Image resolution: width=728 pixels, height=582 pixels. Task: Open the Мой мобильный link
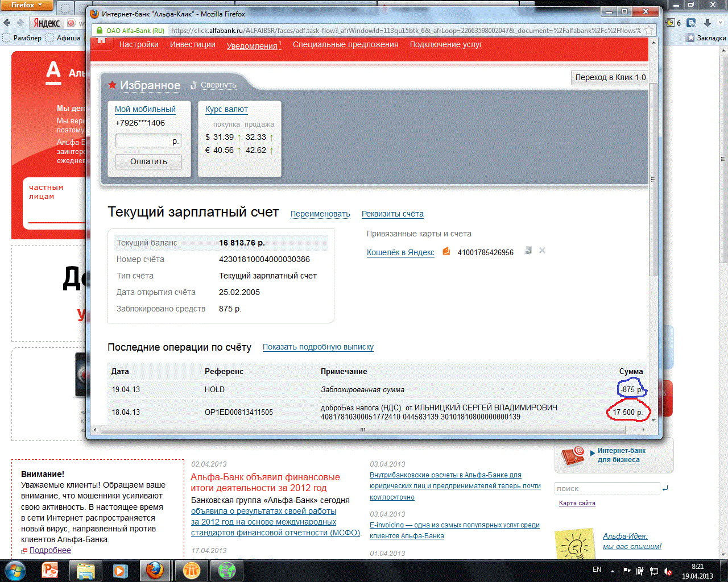[x=145, y=109]
